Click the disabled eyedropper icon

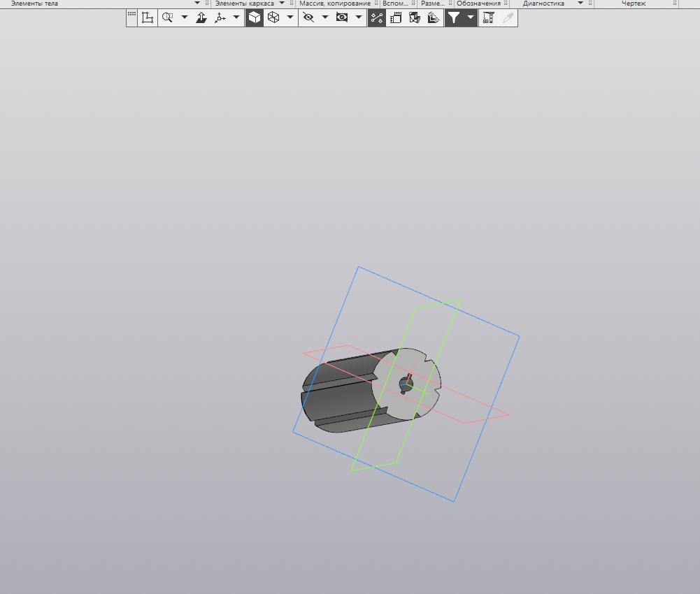point(508,18)
